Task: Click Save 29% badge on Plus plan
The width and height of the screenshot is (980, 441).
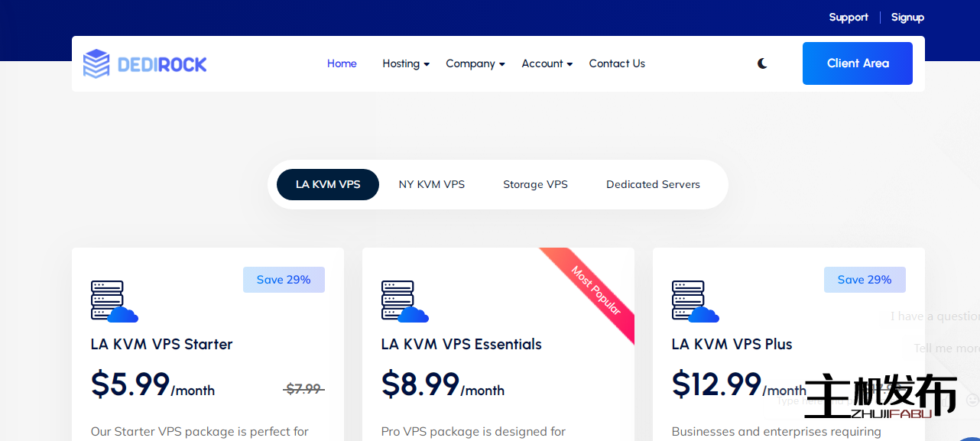Action: point(865,280)
